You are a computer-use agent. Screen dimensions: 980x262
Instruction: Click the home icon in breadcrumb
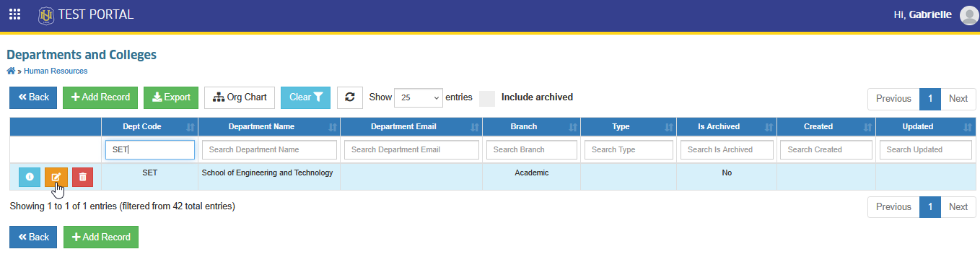point(11,71)
